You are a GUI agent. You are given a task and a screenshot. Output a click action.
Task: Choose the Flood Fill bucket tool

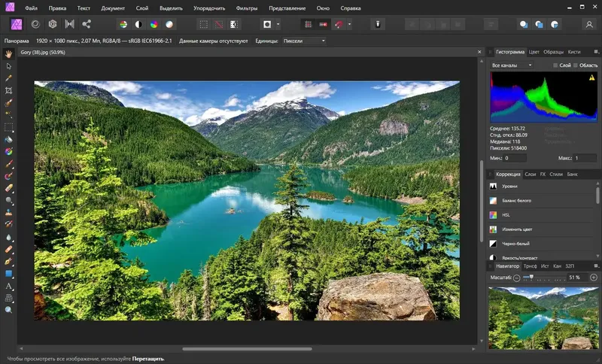coord(8,140)
